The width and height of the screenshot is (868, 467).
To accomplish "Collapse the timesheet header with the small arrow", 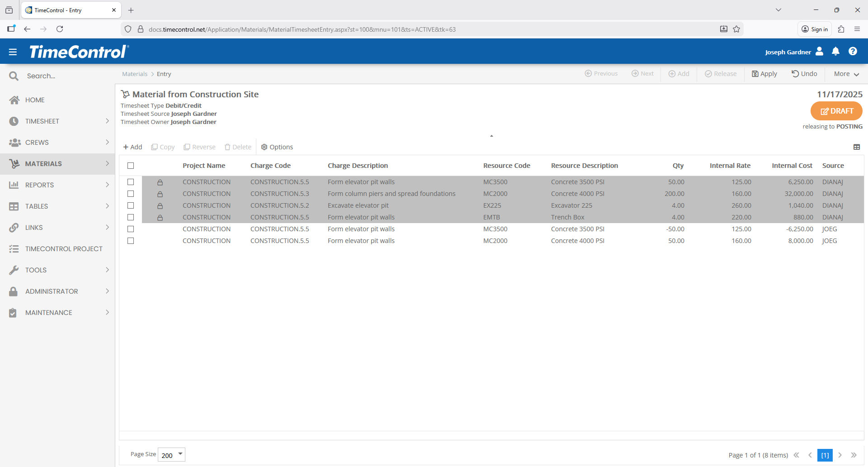I will click(491, 136).
